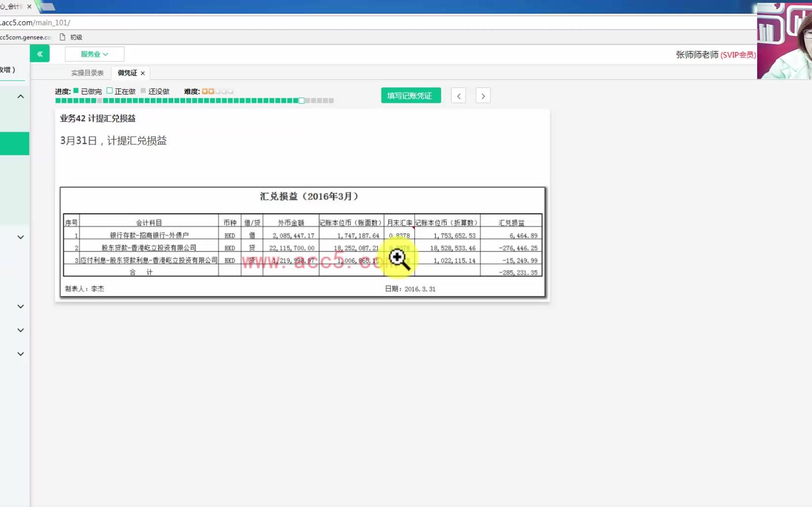The image size is (812, 507).
Task: Click the white in-progress square on the progress bar
Action: [x=301, y=100]
